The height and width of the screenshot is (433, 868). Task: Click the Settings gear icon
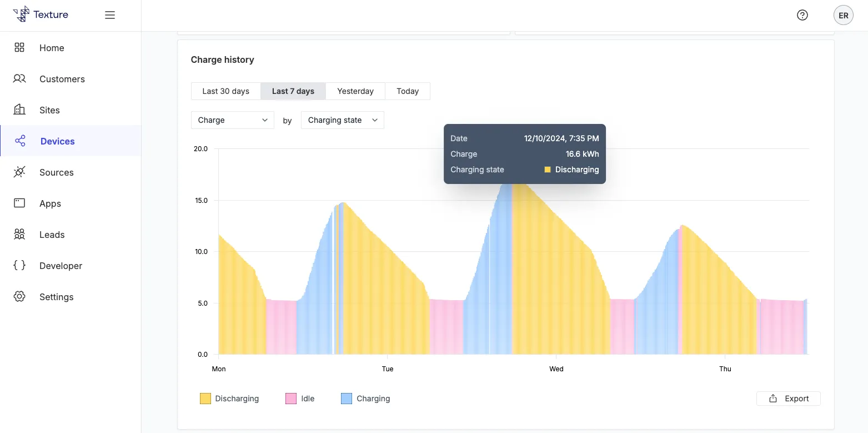point(19,297)
